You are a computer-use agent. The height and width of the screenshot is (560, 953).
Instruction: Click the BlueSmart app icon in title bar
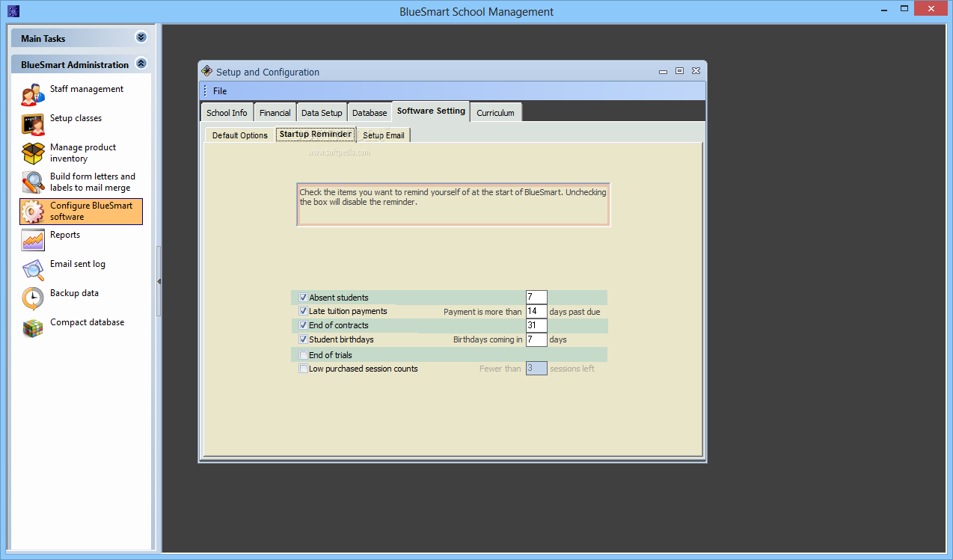coord(13,10)
